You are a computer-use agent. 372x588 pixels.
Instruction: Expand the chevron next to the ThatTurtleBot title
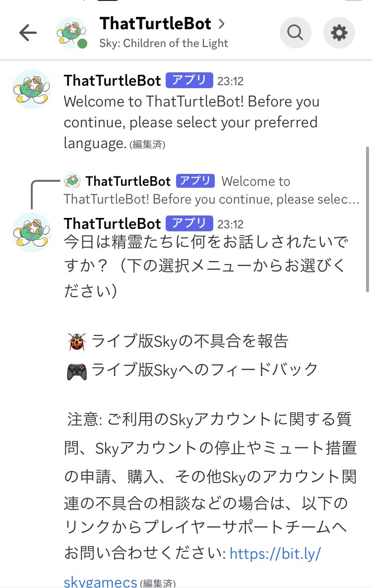[x=221, y=23]
